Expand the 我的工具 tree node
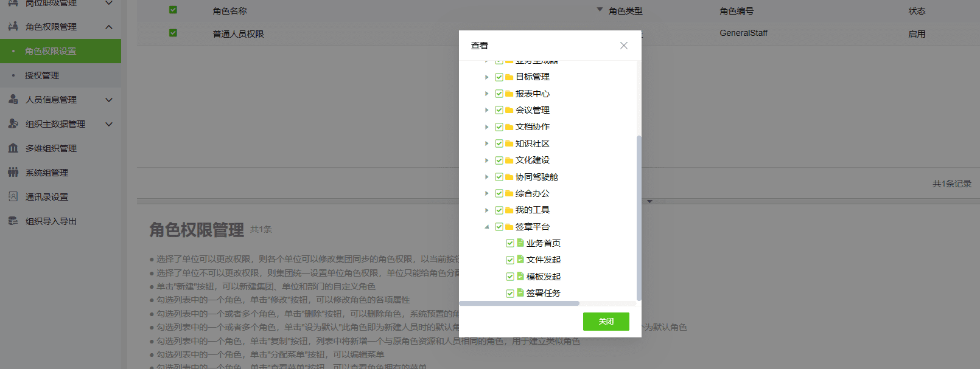 [x=487, y=210]
